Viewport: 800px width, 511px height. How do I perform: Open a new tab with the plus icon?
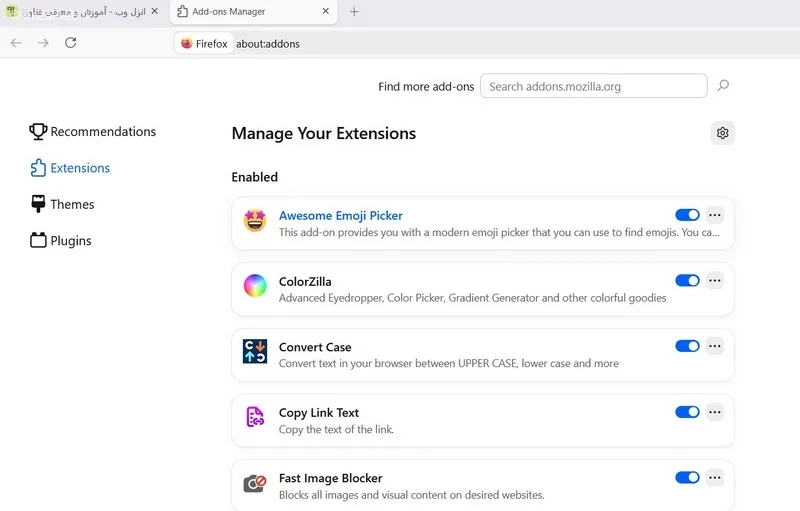tap(354, 11)
